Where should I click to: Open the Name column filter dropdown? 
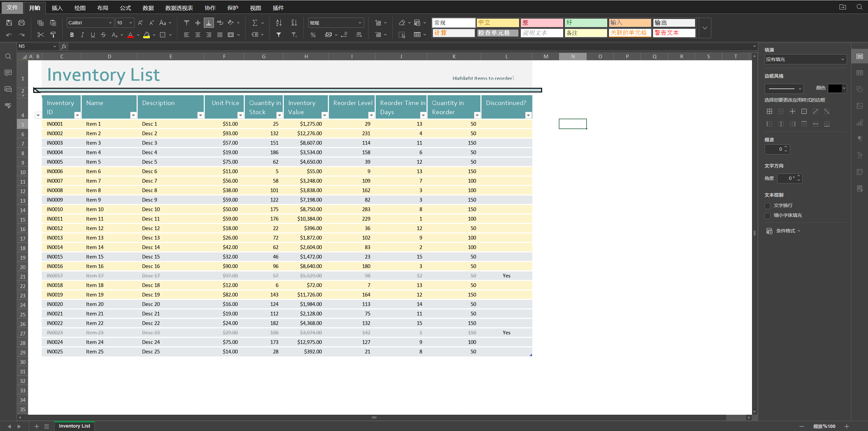[x=133, y=115]
